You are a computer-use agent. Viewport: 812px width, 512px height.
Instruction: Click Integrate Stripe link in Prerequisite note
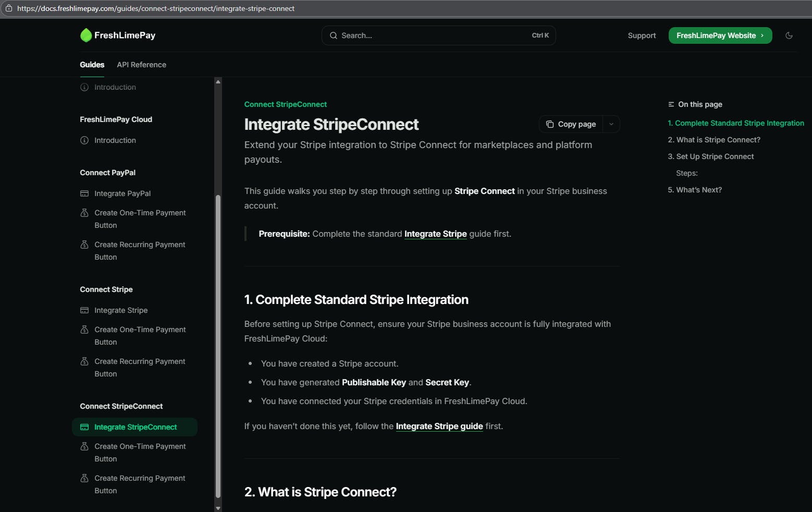[436, 234]
